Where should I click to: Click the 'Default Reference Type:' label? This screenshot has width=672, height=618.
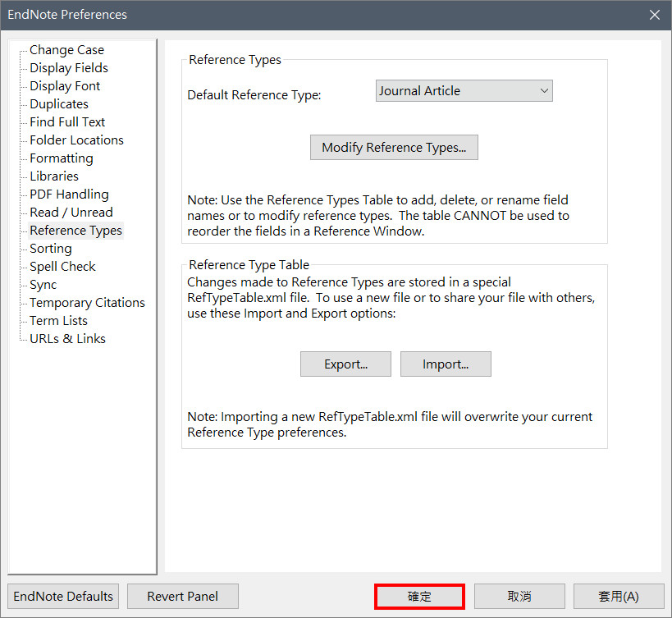point(254,94)
